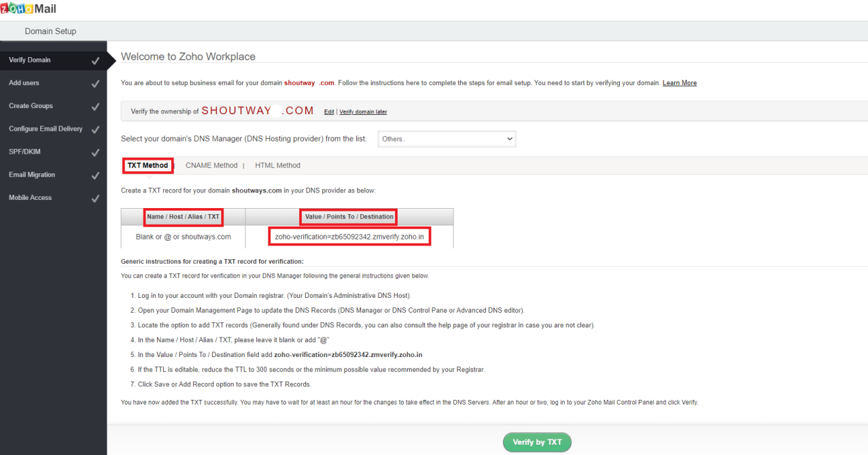Go to Mobile Access step
Screen dimensions: 868x455
53,198
